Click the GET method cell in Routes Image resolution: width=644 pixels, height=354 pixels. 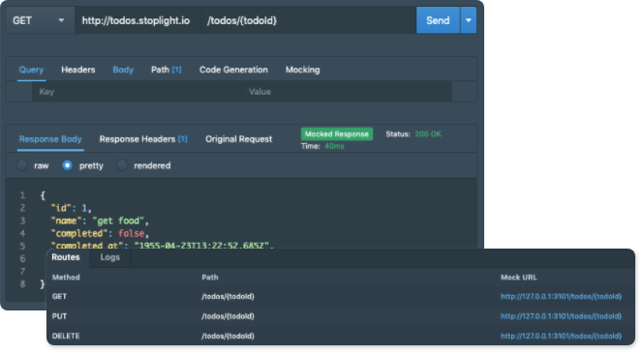[59, 297]
